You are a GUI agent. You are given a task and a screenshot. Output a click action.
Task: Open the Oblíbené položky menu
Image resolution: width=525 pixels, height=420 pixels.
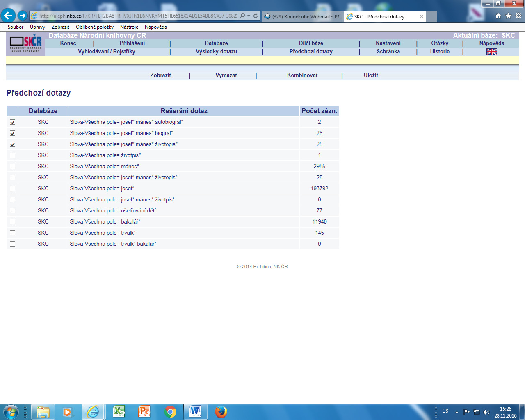pos(95,27)
